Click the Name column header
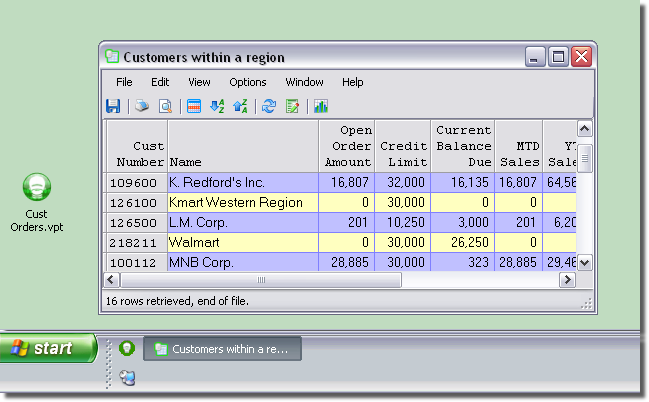 pyautogui.click(x=243, y=146)
